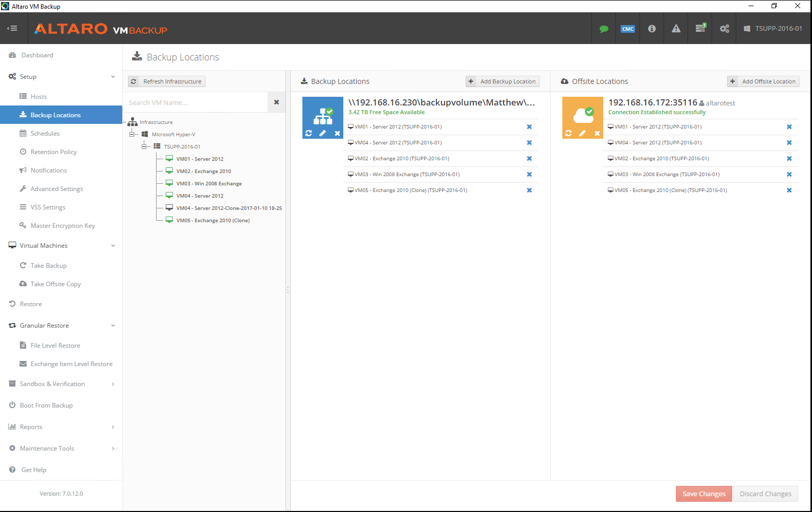The image size is (812, 512).
Task: Collapse the Setup menu section
Action: [x=113, y=77]
